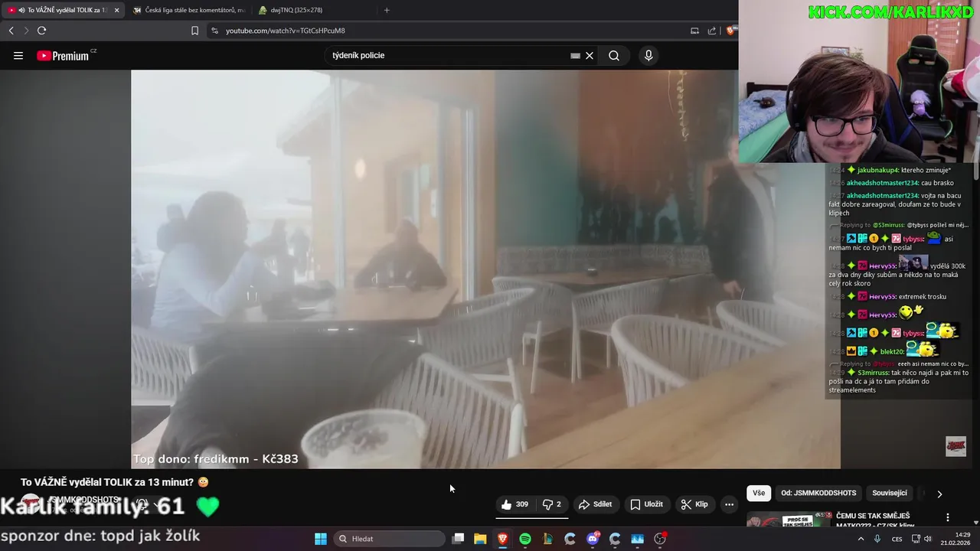Switch to the 'To VÁŽNĚ vydělal TOLIK' tab
The width and height of the screenshot is (980, 551).
pyautogui.click(x=62, y=10)
